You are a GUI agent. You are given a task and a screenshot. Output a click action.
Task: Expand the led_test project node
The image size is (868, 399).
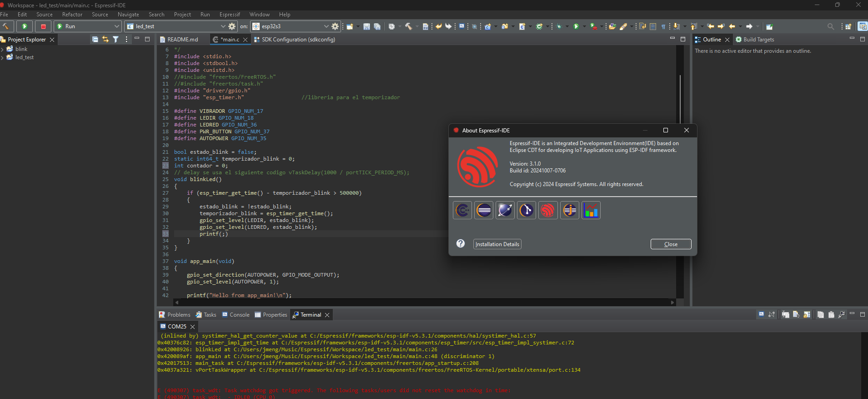2,57
